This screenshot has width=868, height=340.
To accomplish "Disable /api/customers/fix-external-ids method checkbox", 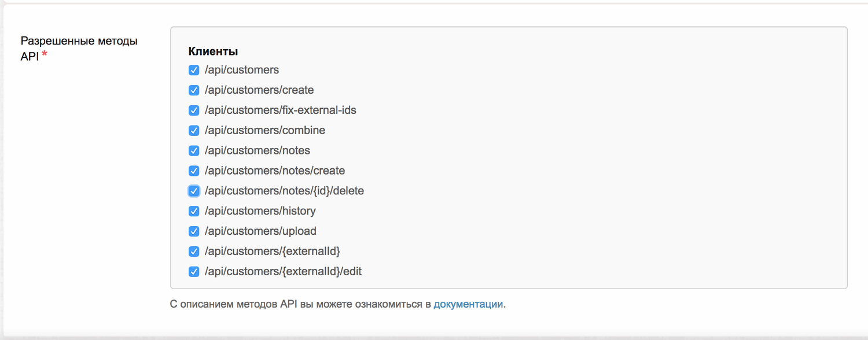I will (x=194, y=110).
